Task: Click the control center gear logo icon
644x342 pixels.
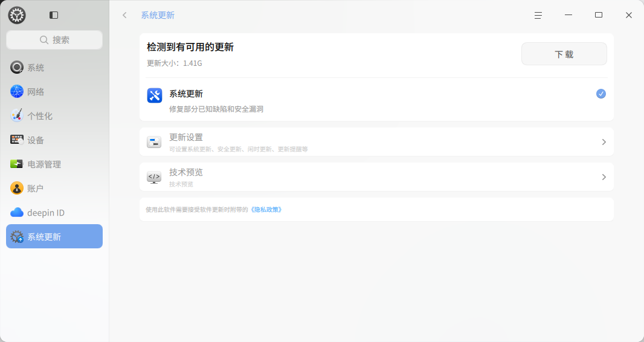Action: tap(17, 15)
